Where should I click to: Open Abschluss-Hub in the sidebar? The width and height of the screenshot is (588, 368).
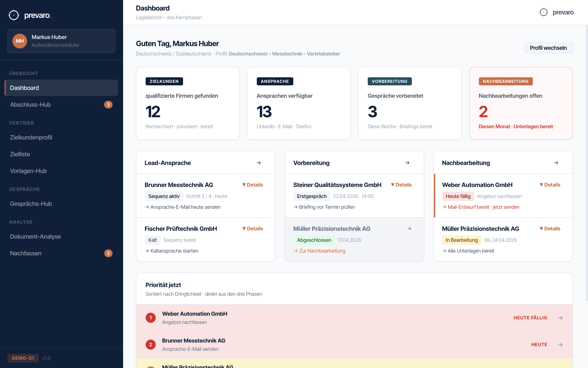pos(30,105)
